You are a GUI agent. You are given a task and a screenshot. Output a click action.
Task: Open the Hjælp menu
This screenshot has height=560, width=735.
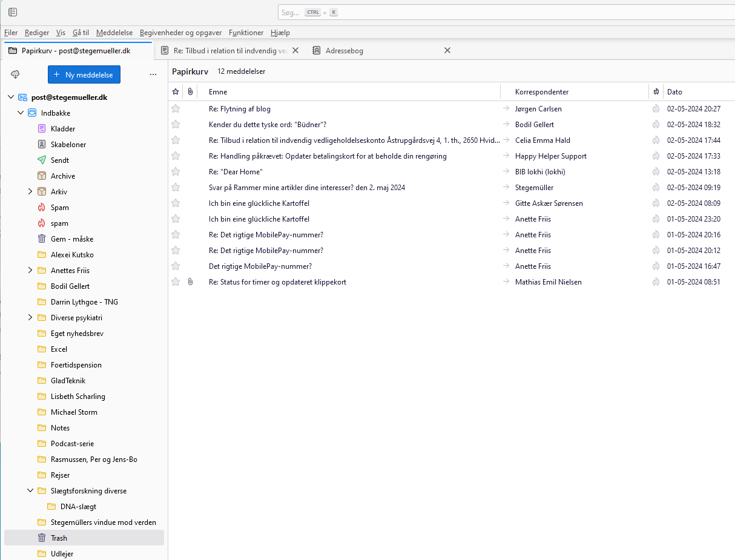pyautogui.click(x=280, y=33)
